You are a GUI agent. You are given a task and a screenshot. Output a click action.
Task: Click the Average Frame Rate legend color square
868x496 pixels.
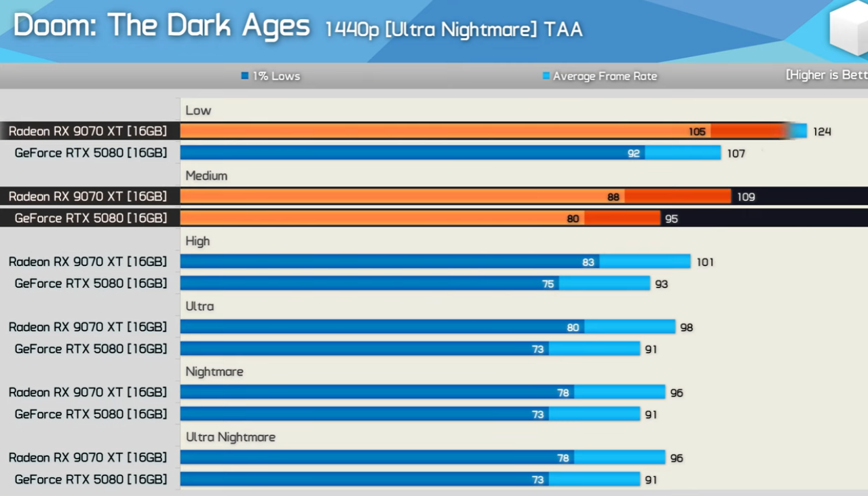[546, 76]
